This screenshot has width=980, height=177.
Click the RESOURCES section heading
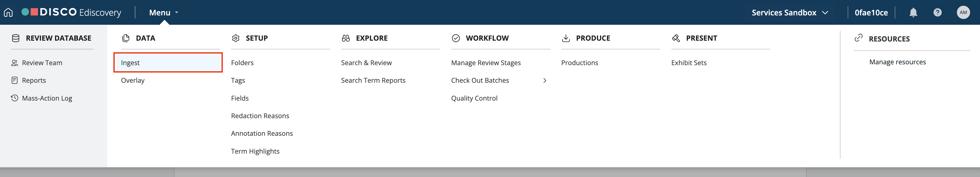889,39
